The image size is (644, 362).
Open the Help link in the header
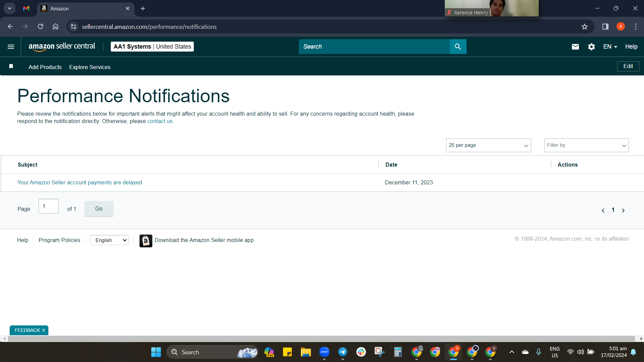(x=631, y=47)
